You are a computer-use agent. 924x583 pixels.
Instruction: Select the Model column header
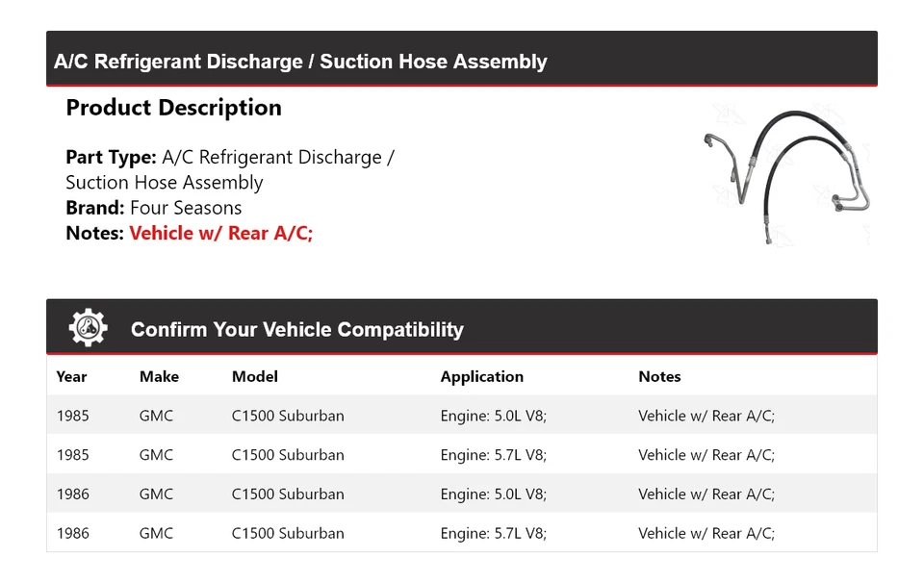(x=254, y=377)
